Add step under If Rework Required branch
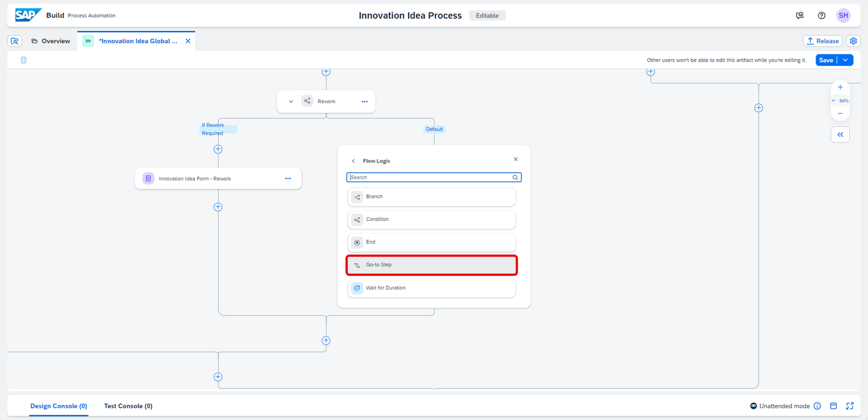The height and width of the screenshot is (420, 868). tap(218, 149)
